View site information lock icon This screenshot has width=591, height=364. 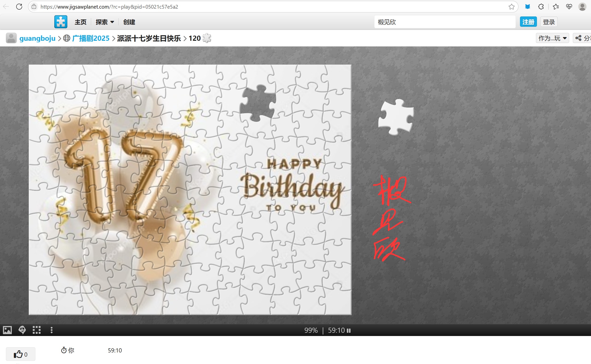[34, 7]
